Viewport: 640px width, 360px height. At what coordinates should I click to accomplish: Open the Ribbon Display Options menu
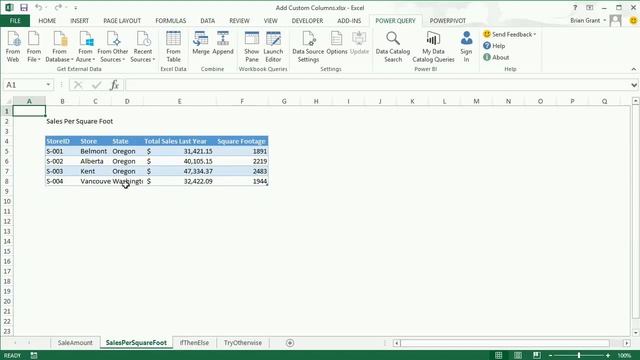[589, 7]
